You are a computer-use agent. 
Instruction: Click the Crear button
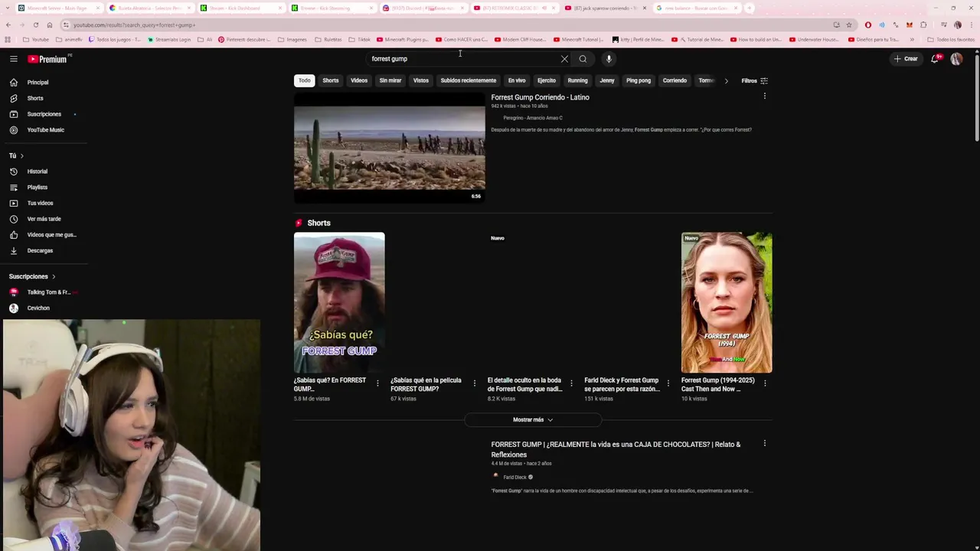point(906,59)
